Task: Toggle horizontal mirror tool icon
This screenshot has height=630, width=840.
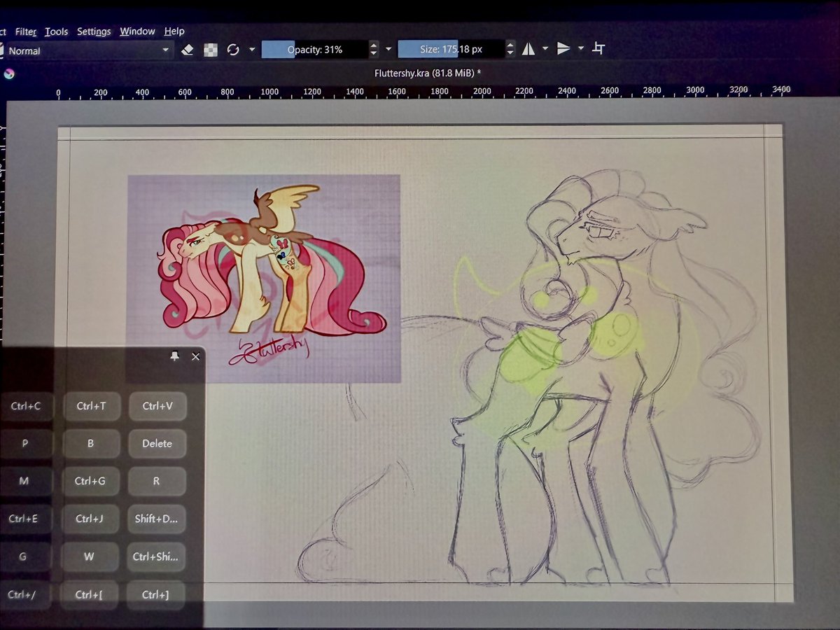Action: click(x=528, y=48)
